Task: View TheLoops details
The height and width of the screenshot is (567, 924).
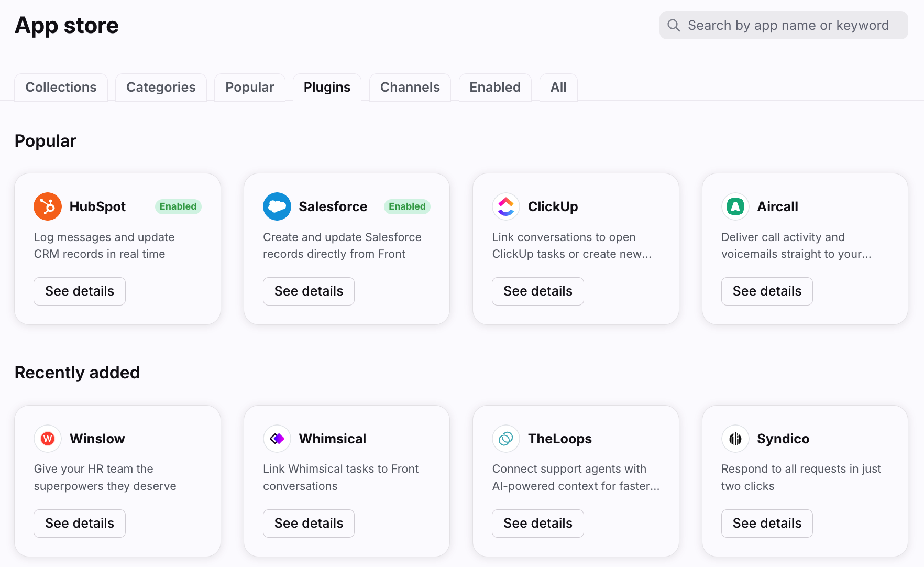Action: [x=538, y=524]
